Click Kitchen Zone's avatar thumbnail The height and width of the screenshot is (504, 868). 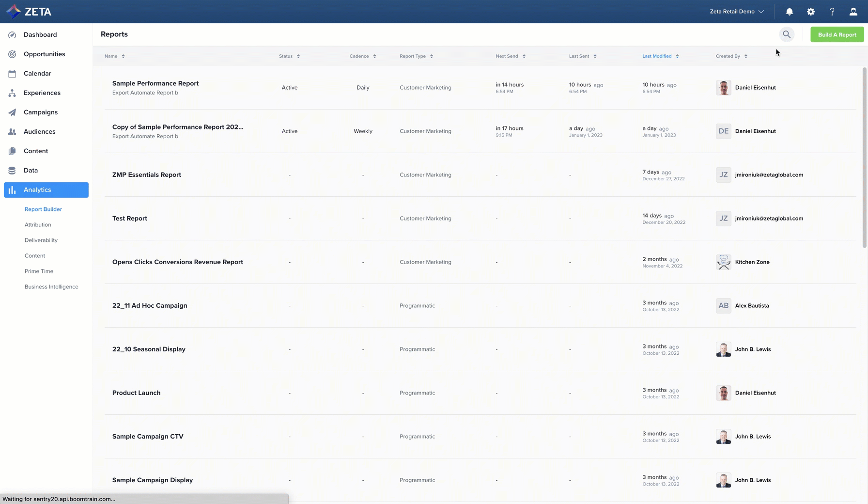tap(723, 262)
